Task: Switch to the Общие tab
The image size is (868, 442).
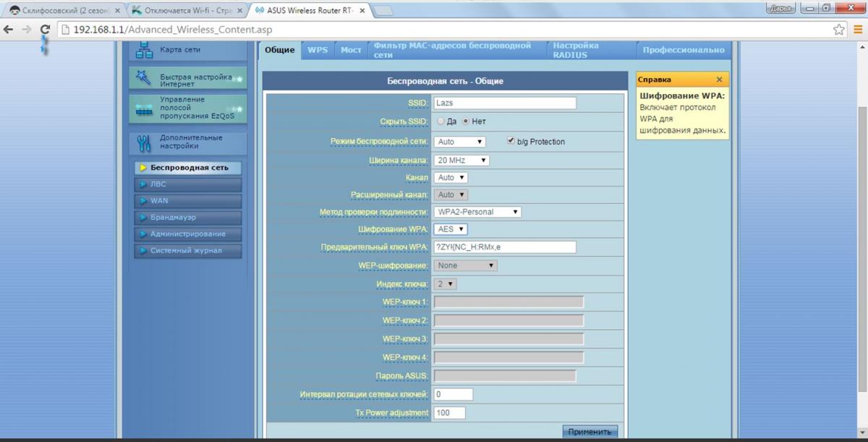Action: pos(279,50)
